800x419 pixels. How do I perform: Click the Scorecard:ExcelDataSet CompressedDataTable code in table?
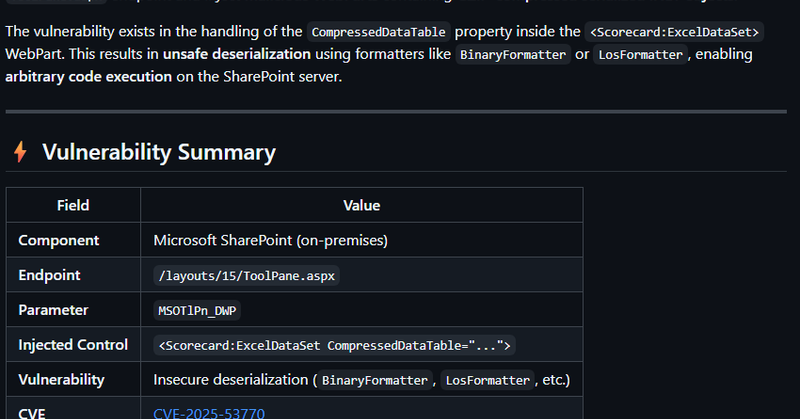point(334,345)
